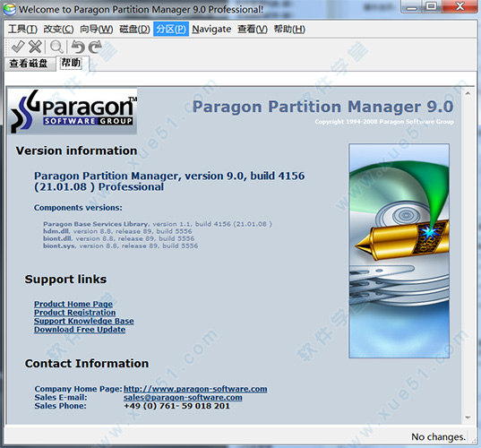Screen dimensions: 481x448
Task: Follow the Product Registration link
Action: 75,313
